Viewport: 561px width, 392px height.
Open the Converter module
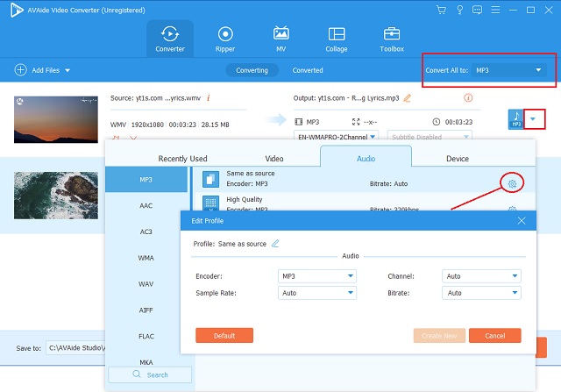pyautogui.click(x=170, y=39)
